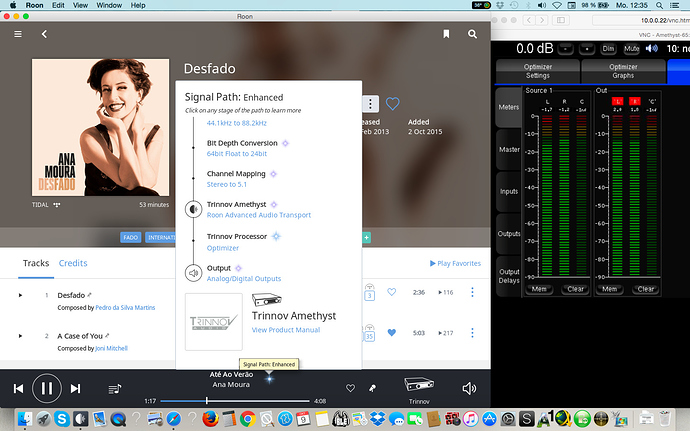Click the Trinnov logo thumbnail
This screenshot has width=690, height=431.
(214, 322)
